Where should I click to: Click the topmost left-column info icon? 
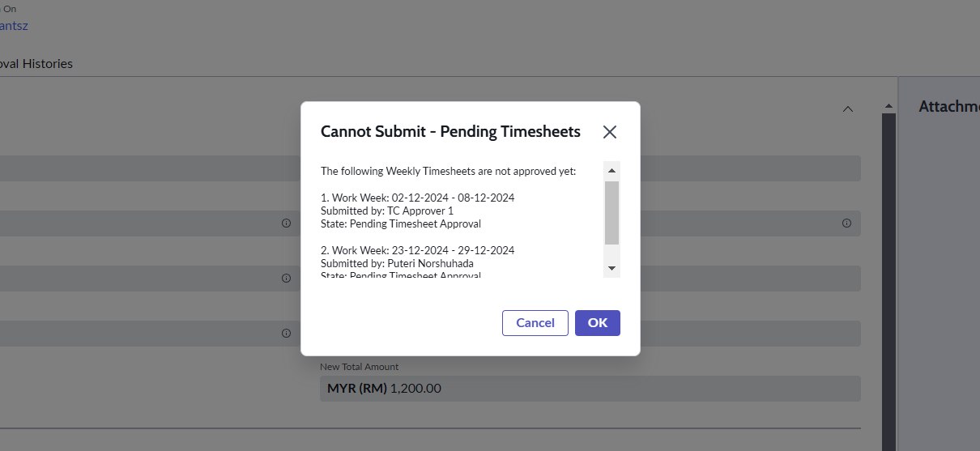tap(286, 223)
